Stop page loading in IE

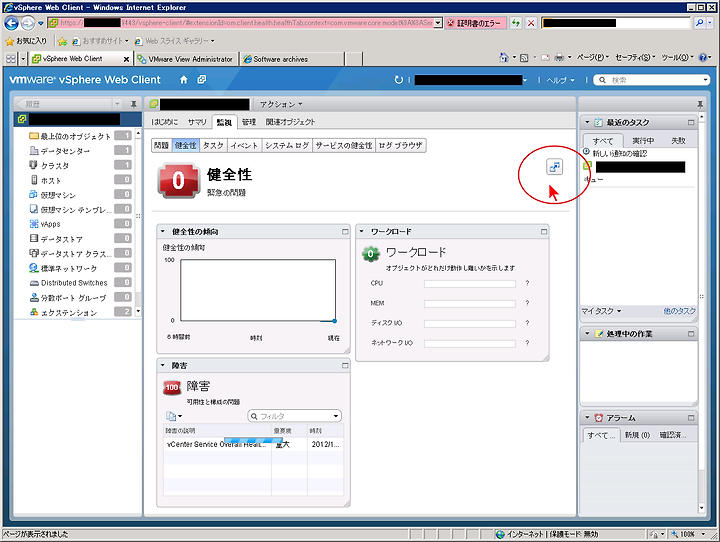coord(531,23)
